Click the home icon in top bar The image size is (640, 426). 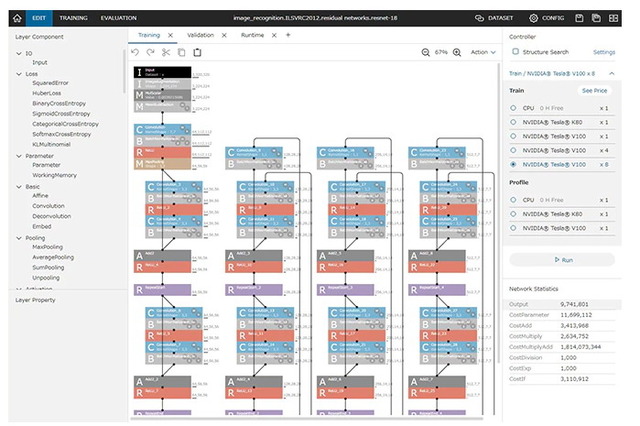[17, 18]
